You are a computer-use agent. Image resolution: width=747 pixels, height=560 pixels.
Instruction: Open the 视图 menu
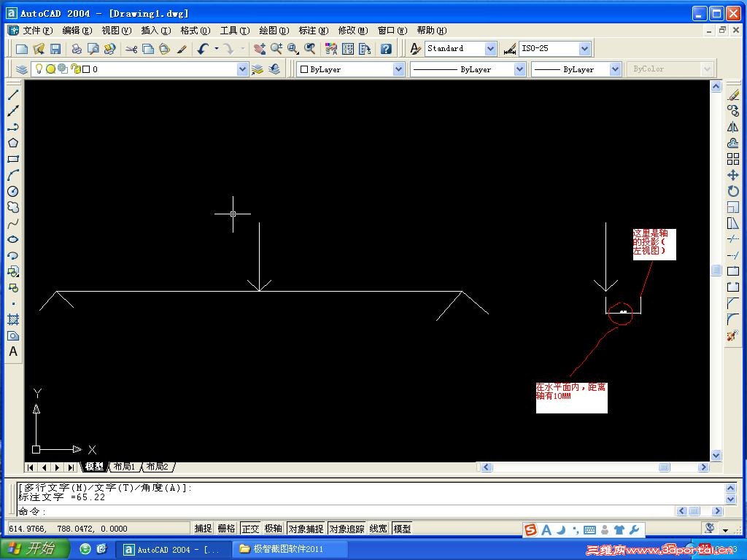click(116, 31)
